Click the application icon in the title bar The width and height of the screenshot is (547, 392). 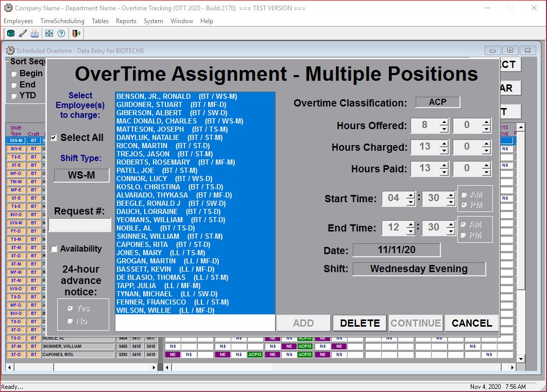7,8
